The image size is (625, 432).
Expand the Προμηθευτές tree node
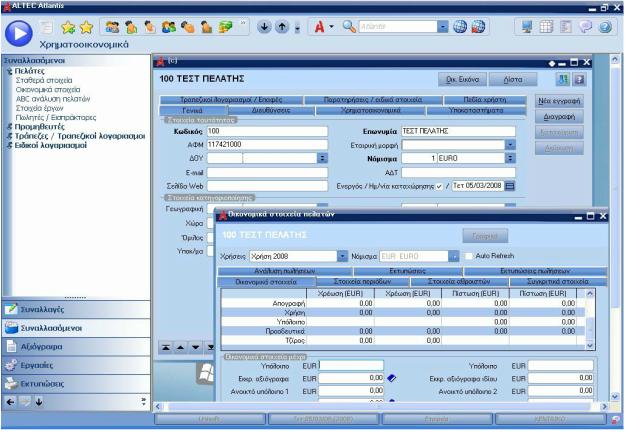[x=10, y=127]
